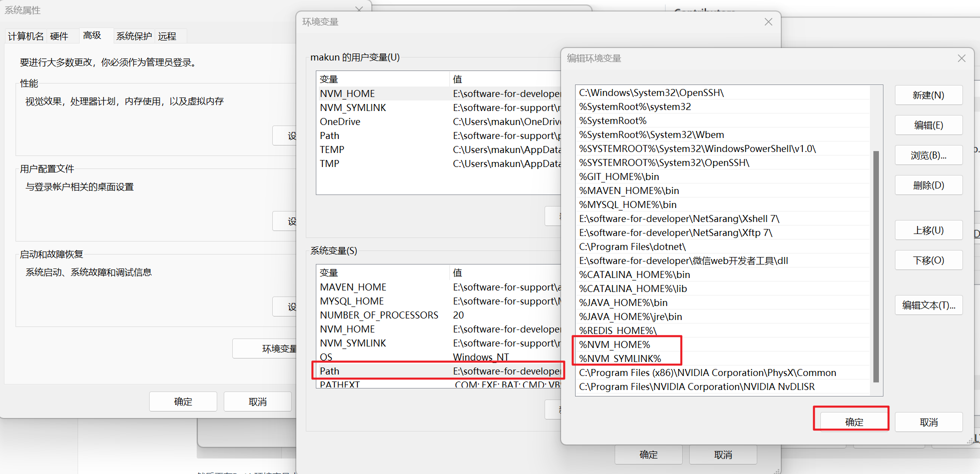The height and width of the screenshot is (474, 980).
Task: Select NVIDIA PhysX\Common path entry
Action: [723, 372]
